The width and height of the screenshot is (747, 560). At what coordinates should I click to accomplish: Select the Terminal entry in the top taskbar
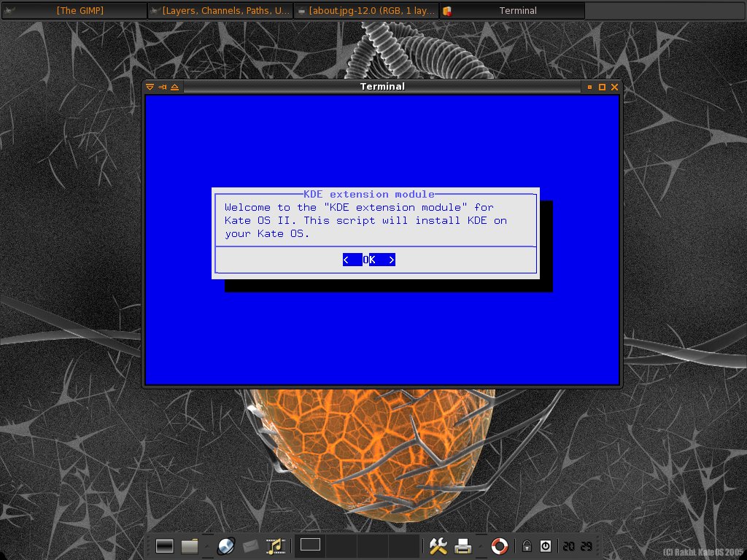pos(512,10)
